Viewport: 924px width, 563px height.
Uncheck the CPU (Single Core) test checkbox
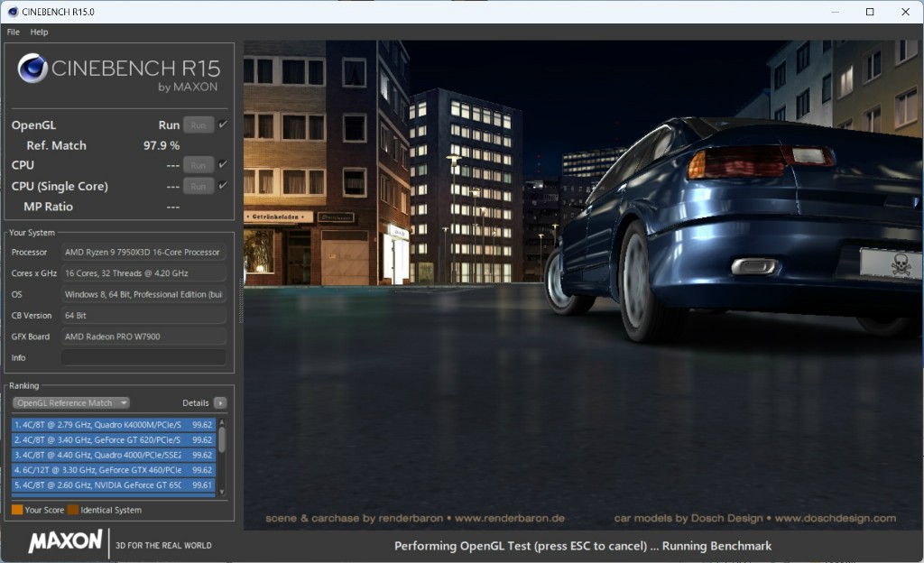223,185
